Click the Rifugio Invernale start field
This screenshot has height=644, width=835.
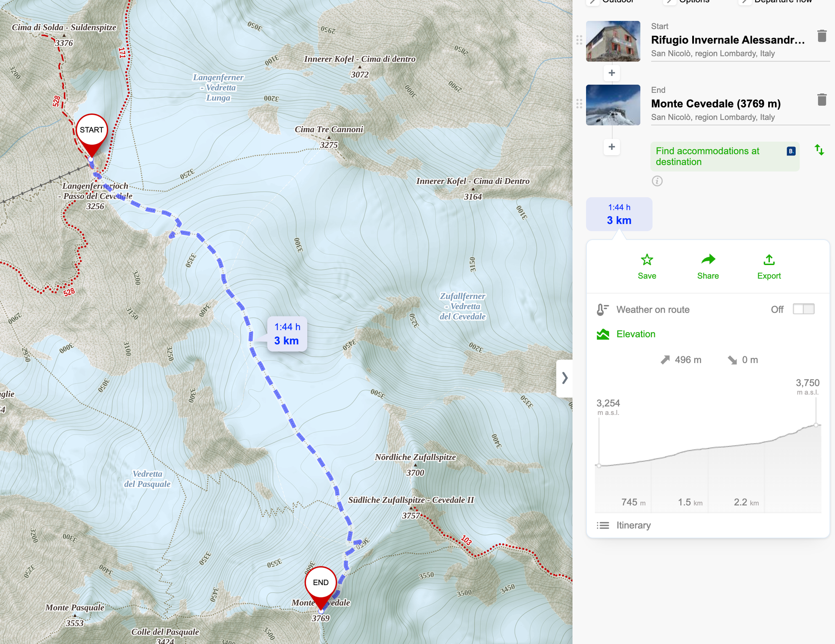pos(727,40)
